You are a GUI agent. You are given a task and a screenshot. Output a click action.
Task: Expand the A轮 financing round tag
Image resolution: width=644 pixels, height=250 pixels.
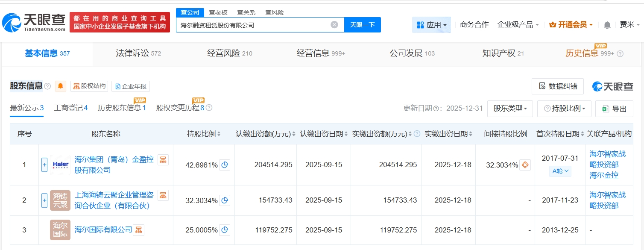(x=560, y=171)
